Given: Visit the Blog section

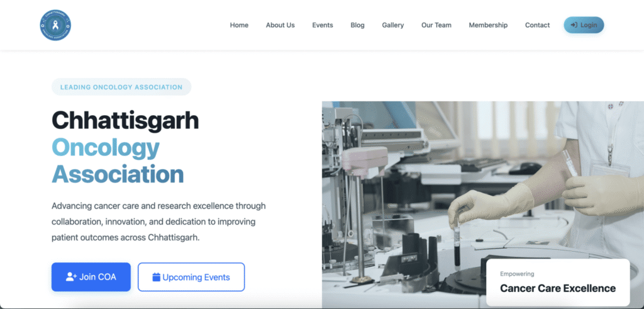Looking at the screenshot, I should coord(357,25).
